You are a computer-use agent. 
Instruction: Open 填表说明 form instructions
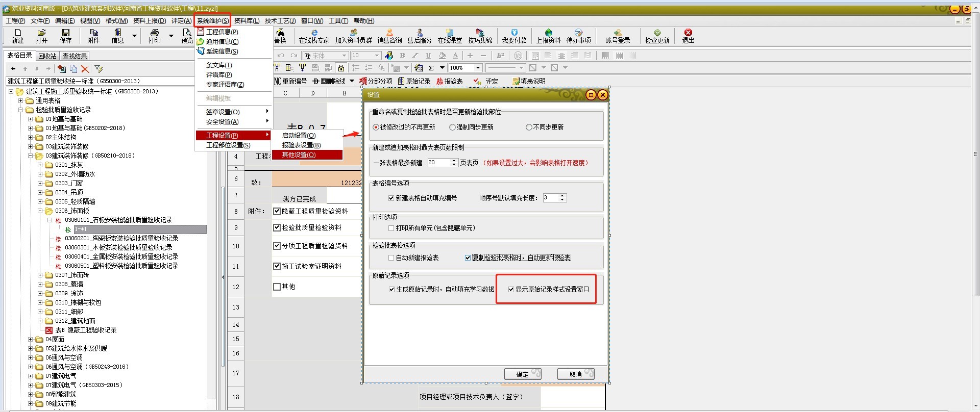click(529, 81)
